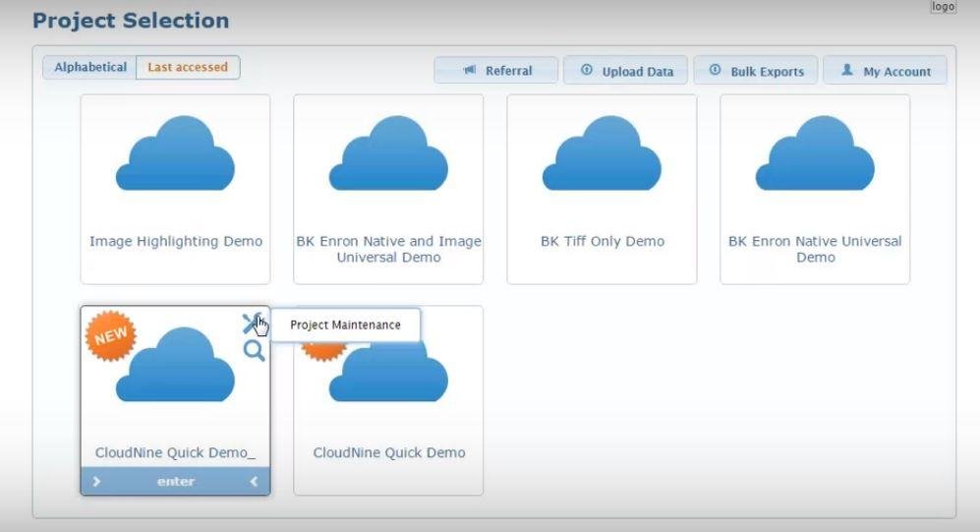Click the BK Tiff Only Demo title
The width and height of the screenshot is (980, 532).
pyautogui.click(x=603, y=241)
